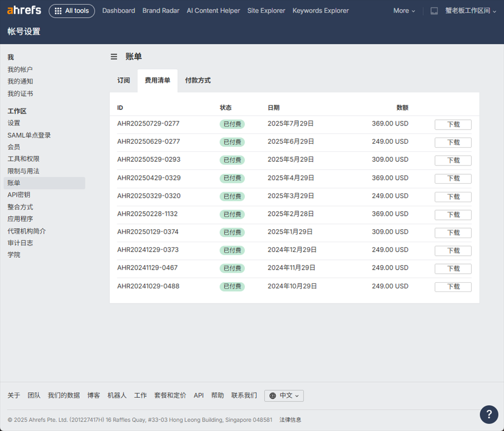The height and width of the screenshot is (431, 504).
Task: Click the 联系我们 footer link
Action: (244, 395)
